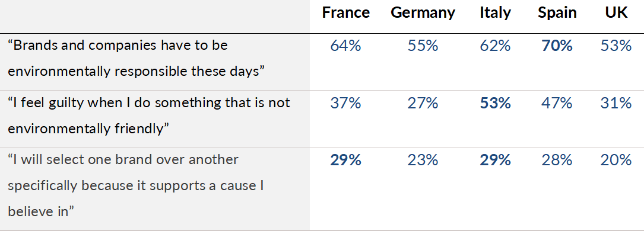Select the environmentally responsible brands statement
The width and height of the screenshot is (644, 231).
coord(135,58)
